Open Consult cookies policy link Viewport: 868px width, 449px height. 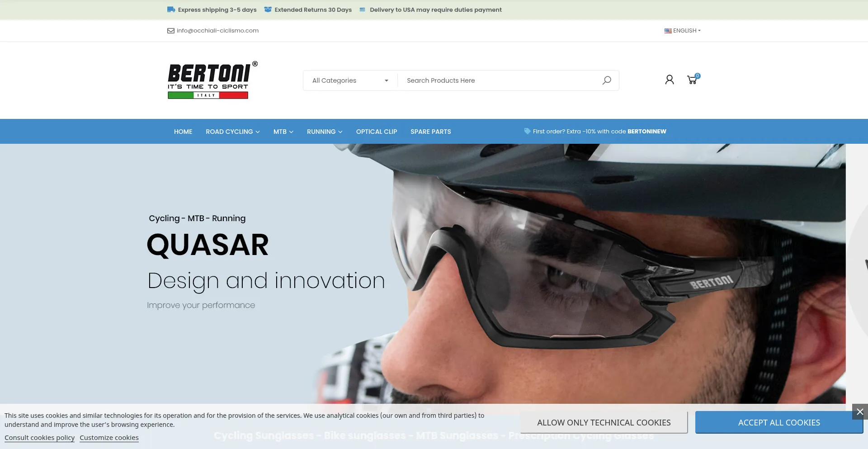[39, 438]
